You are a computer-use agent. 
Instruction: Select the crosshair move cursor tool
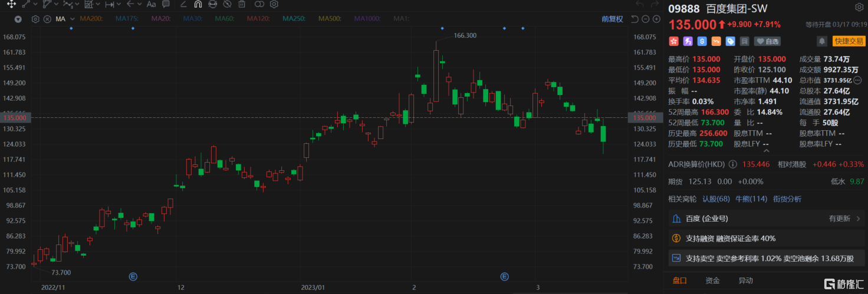coord(11,4)
